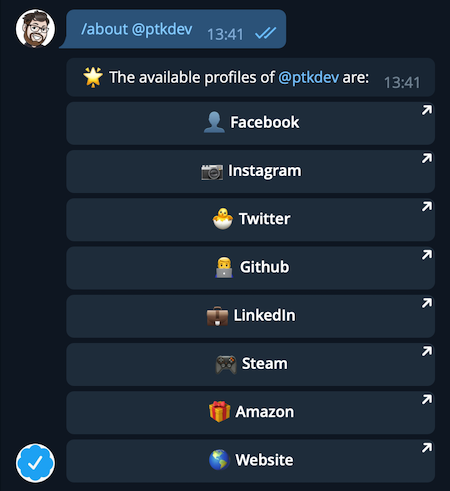Open the Github profile button
This screenshot has height=491, width=450.
click(250, 268)
